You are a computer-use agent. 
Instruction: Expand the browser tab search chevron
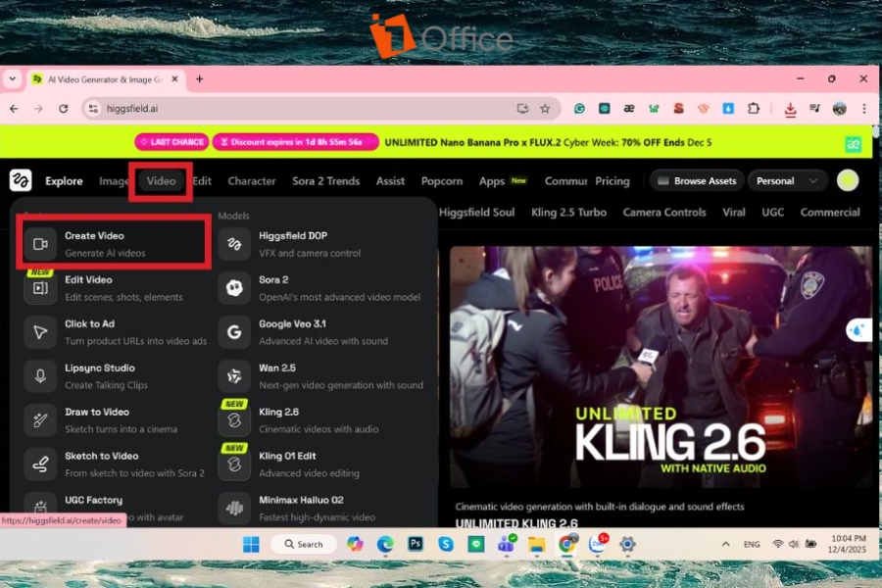(13, 78)
